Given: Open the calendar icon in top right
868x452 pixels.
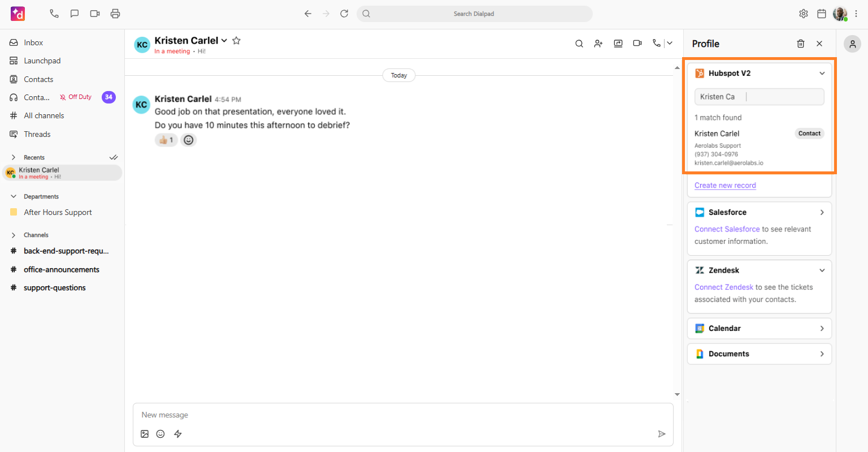Looking at the screenshot, I should click(x=822, y=14).
